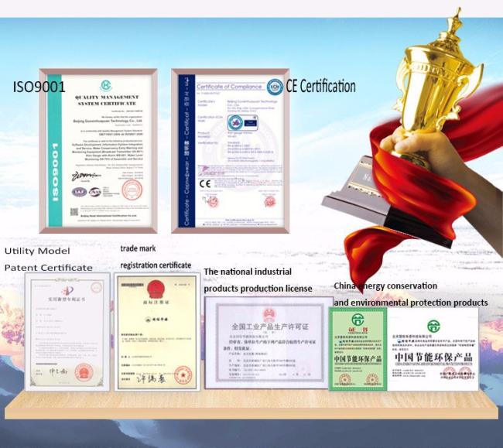Click the circular logo on the green certificate
This screenshot has width=503, height=448.
358,320
